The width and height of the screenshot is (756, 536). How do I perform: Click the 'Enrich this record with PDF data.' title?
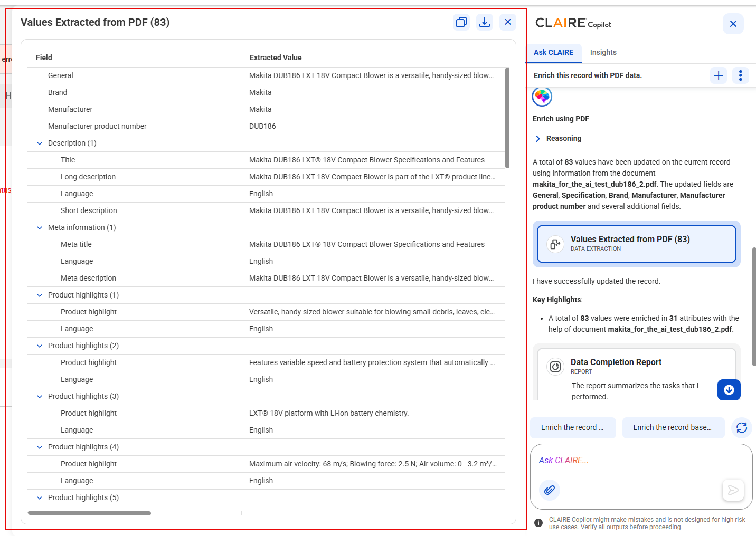[588, 75]
